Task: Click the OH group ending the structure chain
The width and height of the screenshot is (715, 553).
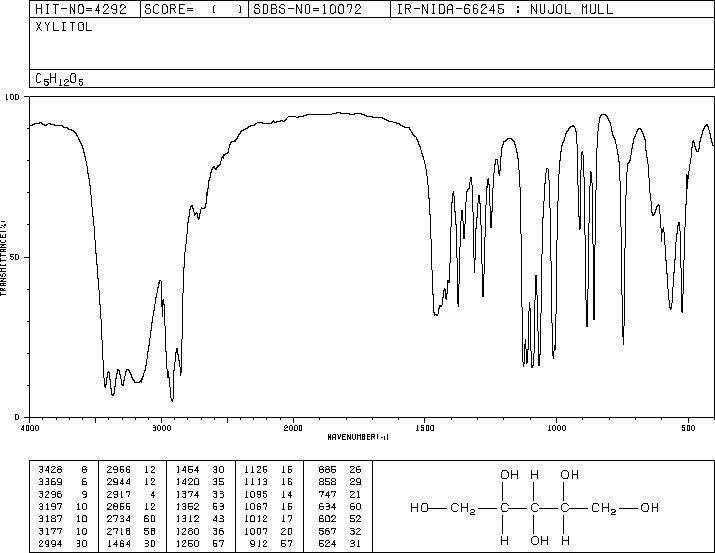Action: click(649, 508)
